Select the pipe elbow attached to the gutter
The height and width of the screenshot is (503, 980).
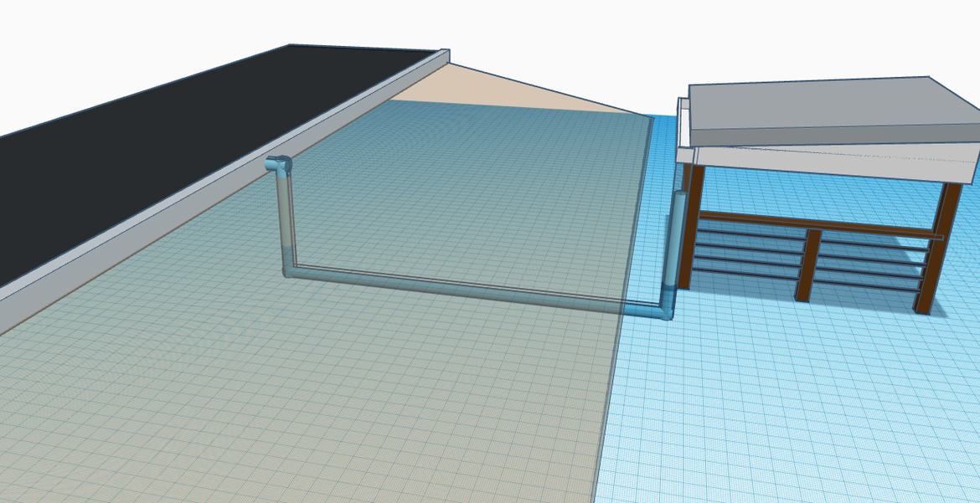tap(279, 165)
